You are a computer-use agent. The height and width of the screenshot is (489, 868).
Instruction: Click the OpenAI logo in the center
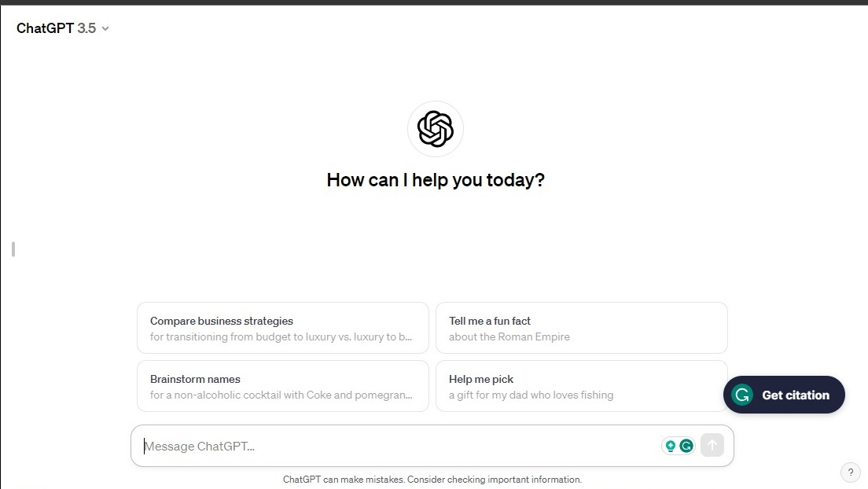[x=436, y=129]
